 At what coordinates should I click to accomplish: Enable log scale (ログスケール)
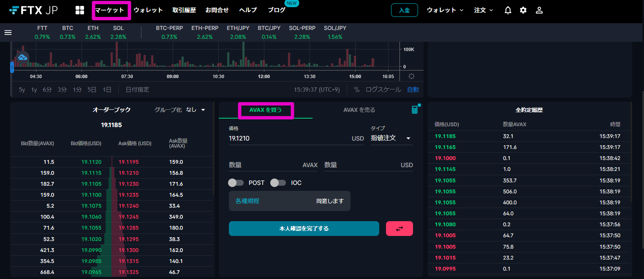[383, 89]
